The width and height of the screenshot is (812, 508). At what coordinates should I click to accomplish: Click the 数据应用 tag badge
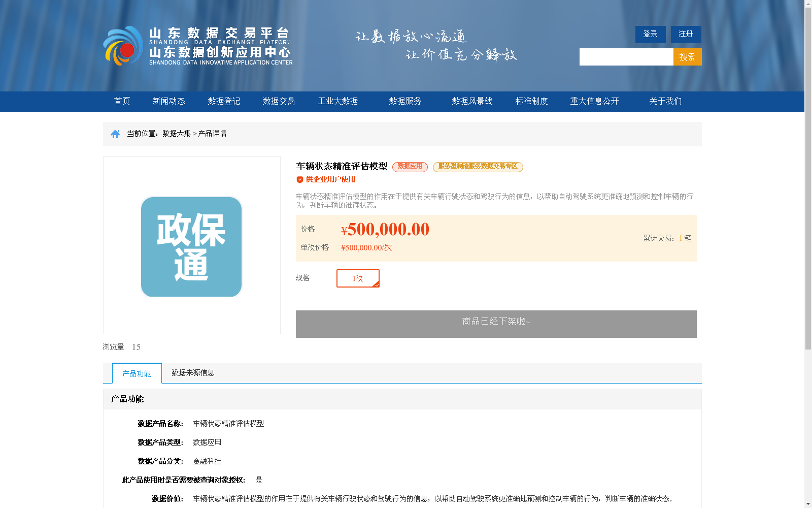[x=410, y=167]
